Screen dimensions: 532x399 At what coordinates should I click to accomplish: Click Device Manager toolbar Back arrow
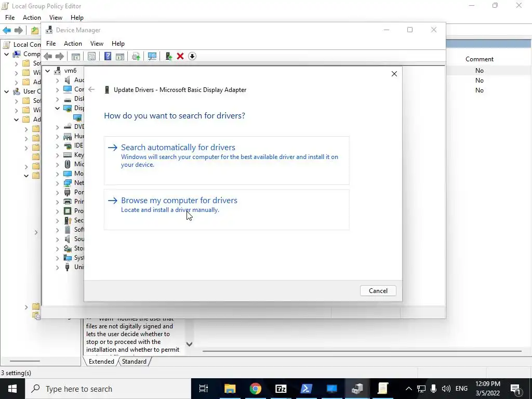(x=48, y=56)
